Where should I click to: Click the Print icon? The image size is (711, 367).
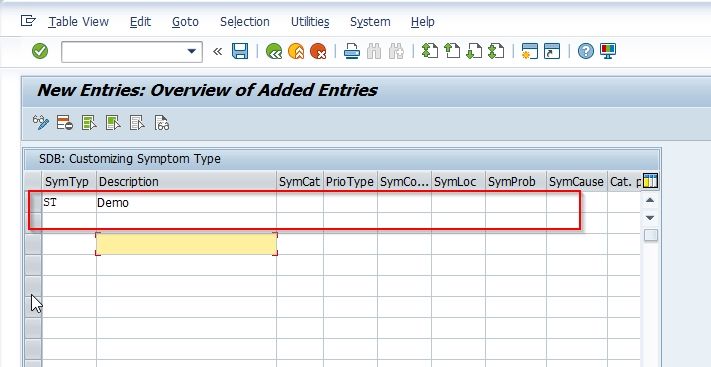click(x=351, y=51)
